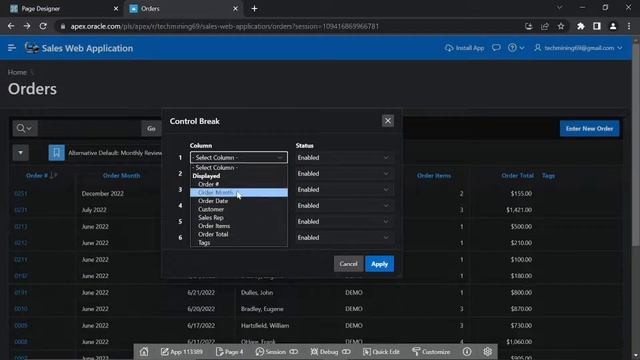The width and height of the screenshot is (640, 360).
Task: Open App 113389 in developer toolbar
Action: (x=182, y=351)
